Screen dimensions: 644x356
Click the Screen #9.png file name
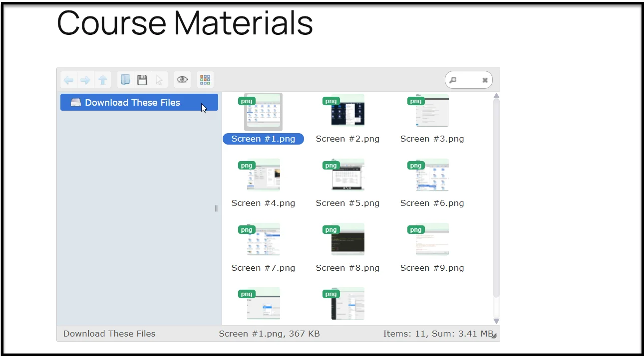432,268
